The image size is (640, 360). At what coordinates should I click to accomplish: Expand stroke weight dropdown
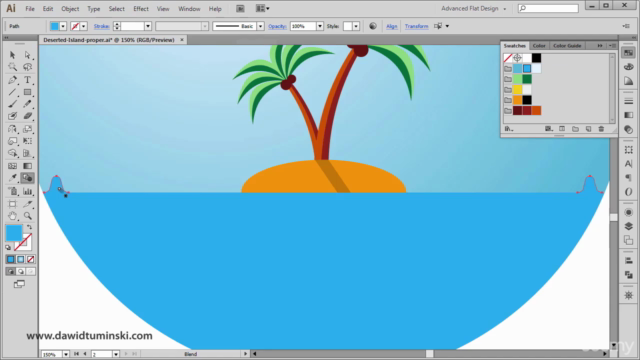pos(148,26)
